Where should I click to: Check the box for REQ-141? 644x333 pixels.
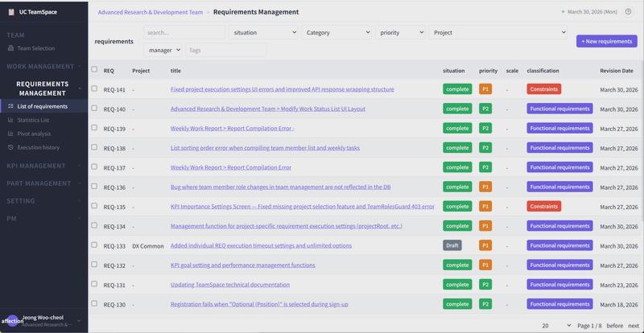coord(94,88)
